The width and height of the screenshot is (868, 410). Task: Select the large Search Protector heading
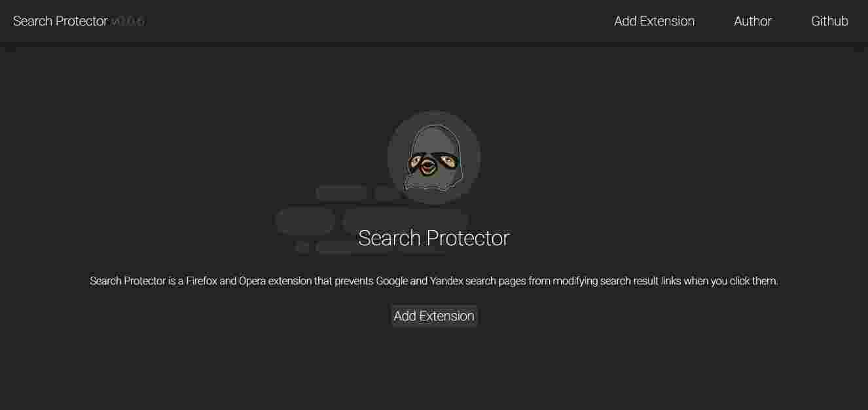pos(433,238)
